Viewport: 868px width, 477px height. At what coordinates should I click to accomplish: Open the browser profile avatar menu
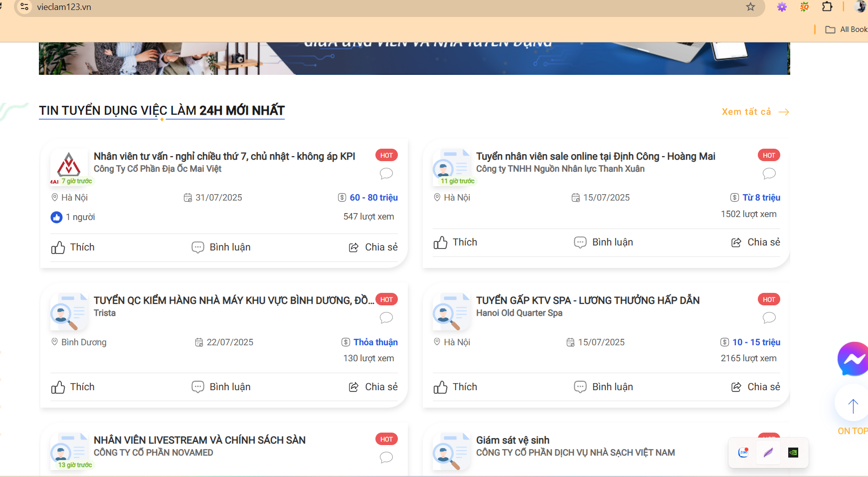pyautogui.click(x=860, y=7)
